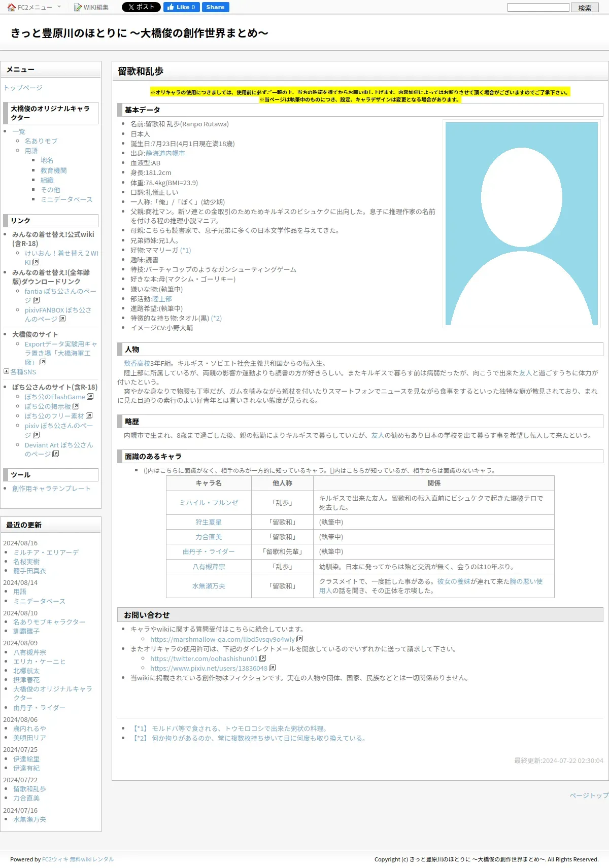This screenshot has height=868, width=609.
Task: Open the WIKI編集 edit link
Action: tap(91, 7)
